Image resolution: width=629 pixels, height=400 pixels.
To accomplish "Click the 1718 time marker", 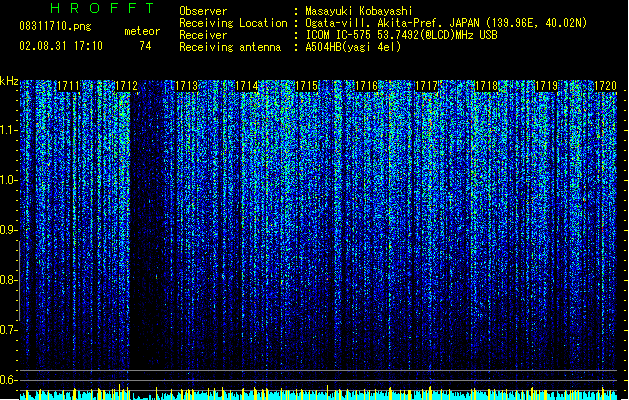I will coord(486,86).
